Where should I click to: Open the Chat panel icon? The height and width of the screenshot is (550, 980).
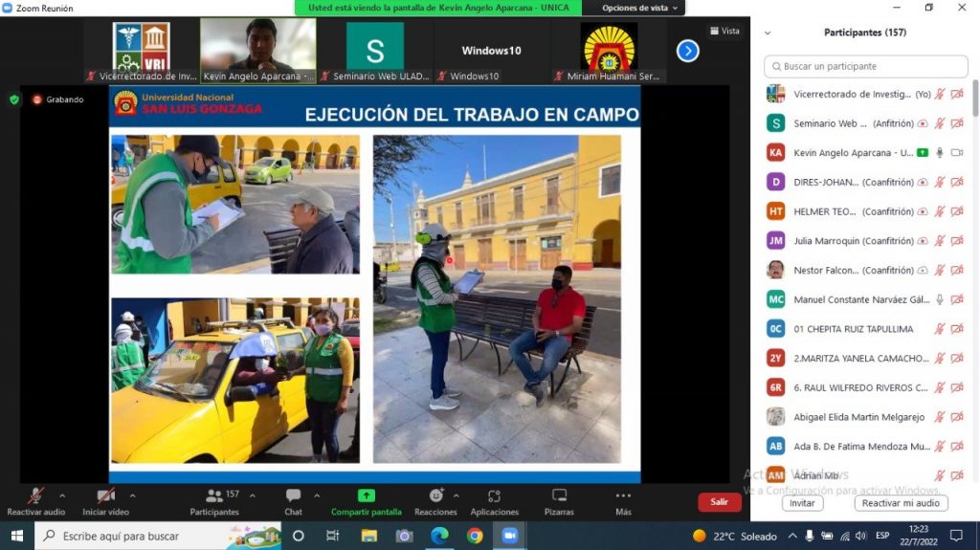click(x=293, y=495)
